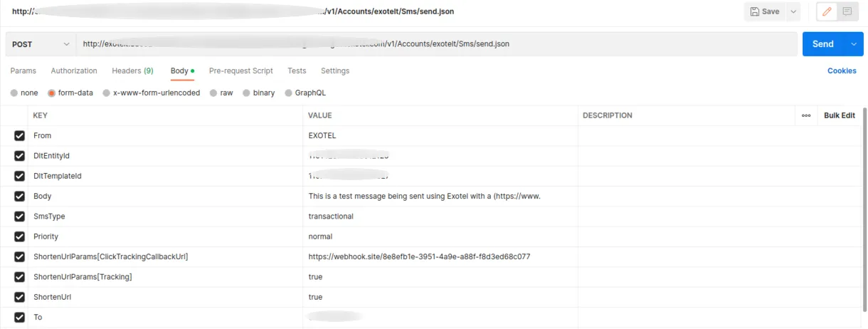Click the normal value cell
The width and height of the screenshot is (868, 329).
pos(440,236)
